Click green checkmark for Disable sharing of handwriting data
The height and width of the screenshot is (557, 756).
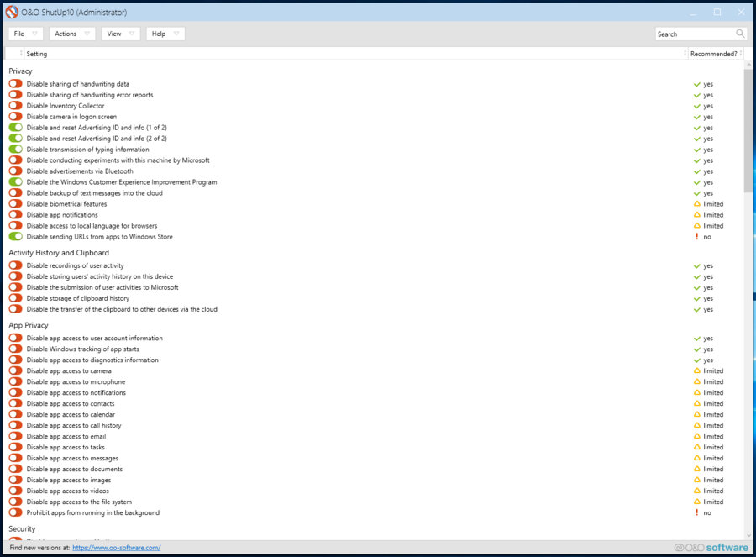[696, 84]
